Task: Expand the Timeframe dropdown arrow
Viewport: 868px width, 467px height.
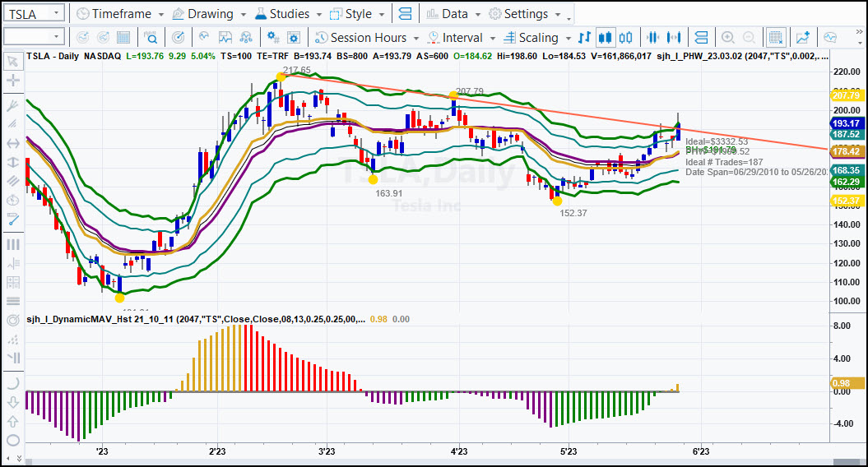Action: 161,14
